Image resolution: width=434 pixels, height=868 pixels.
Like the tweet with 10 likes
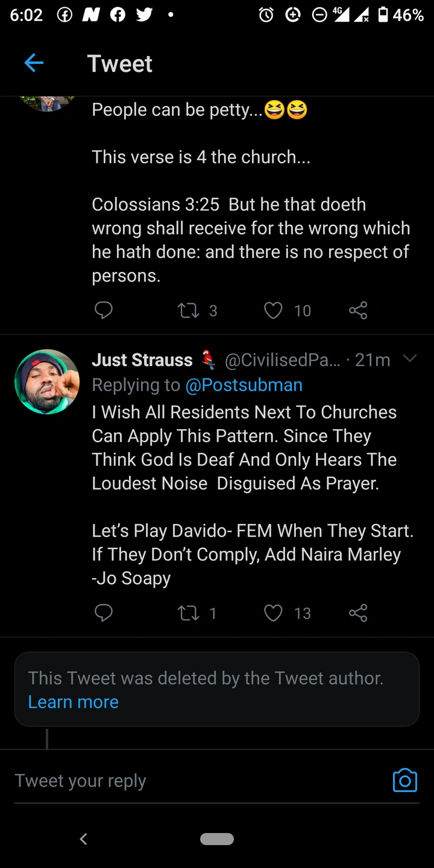274,310
